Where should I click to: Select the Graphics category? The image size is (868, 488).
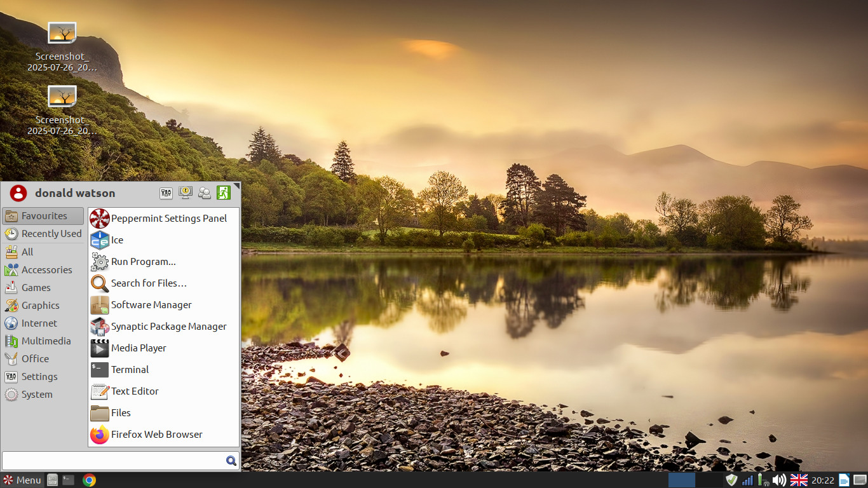pyautogui.click(x=43, y=305)
